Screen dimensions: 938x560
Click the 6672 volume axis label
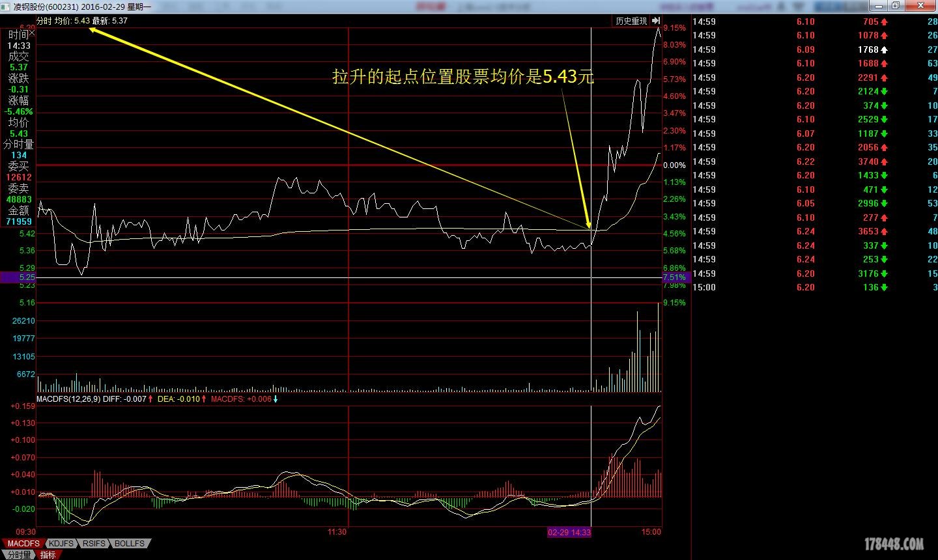coord(26,374)
